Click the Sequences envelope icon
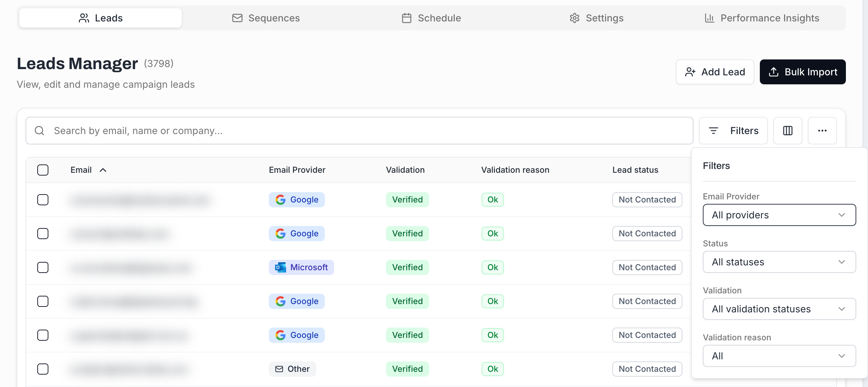This screenshot has height=387, width=868. pos(237,18)
